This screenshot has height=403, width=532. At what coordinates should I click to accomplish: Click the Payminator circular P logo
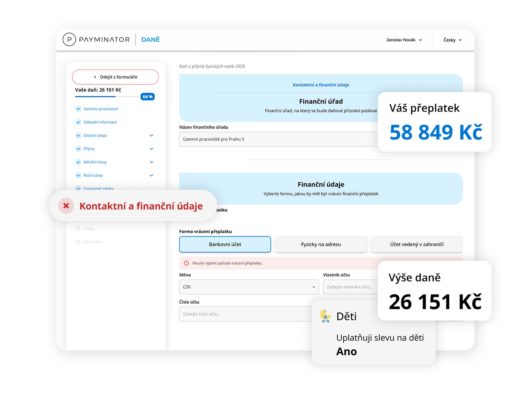(69, 39)
